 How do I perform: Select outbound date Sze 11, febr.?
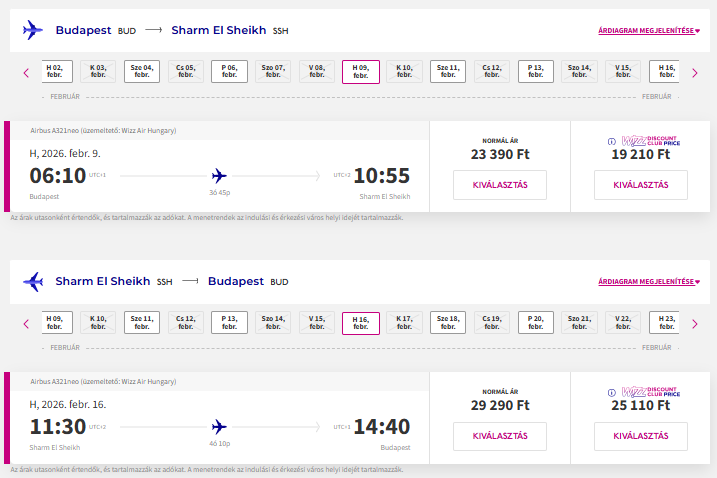tap(448, 71)
